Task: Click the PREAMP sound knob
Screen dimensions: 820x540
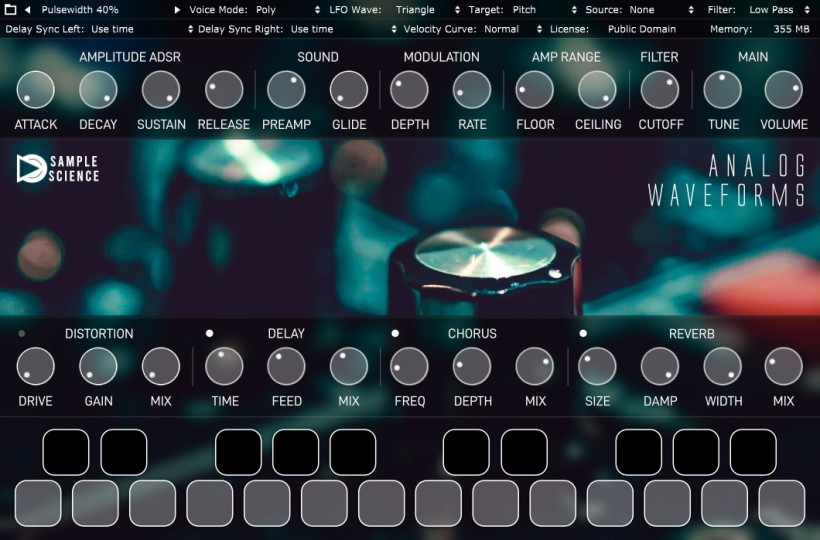Action: 286,90
